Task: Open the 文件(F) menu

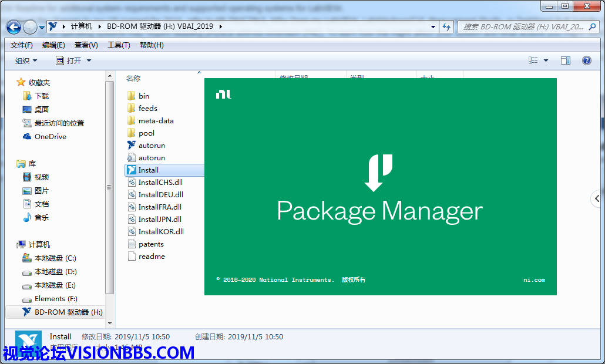Action: tap(22, 45)
